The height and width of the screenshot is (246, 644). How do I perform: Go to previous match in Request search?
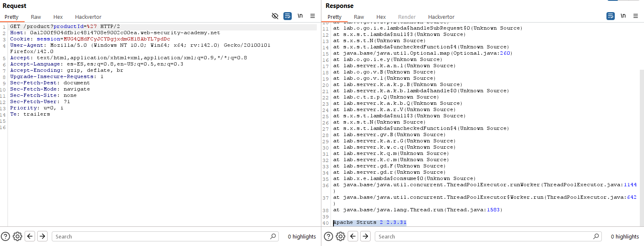point(30,236)
